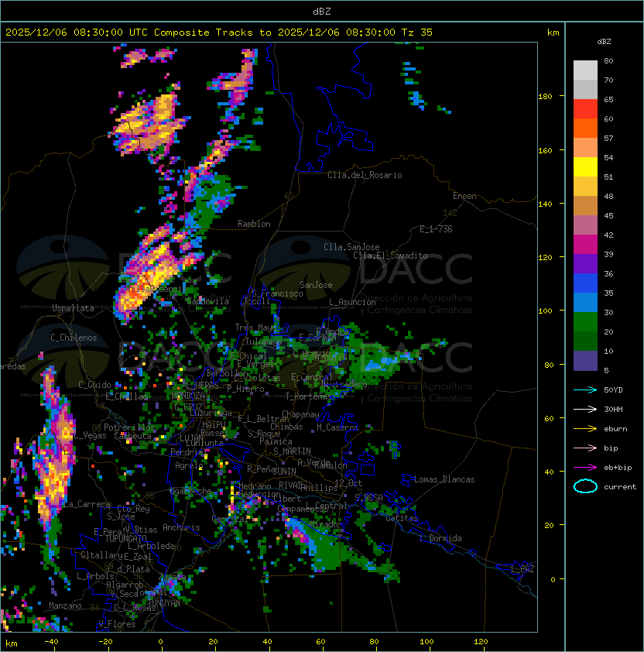The width and height of the screenshot is (644, 652).
Task: Click the -40 km horizontal axis tick
Action: click(52, 642)
